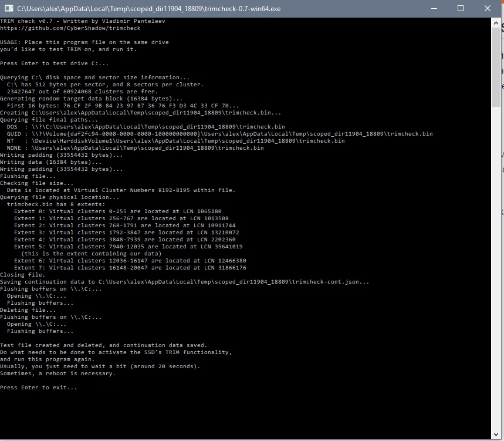Click 'First 16 bytes: 76 CF 2F' line

click(x=123, y=106)
